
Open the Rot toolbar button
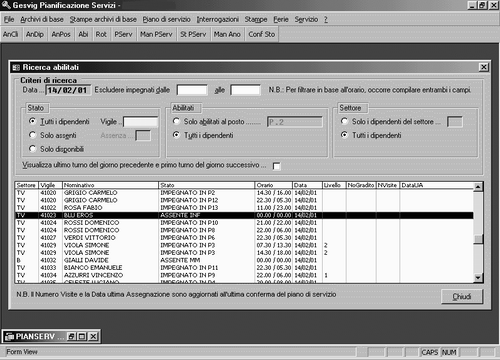point(101,34)
